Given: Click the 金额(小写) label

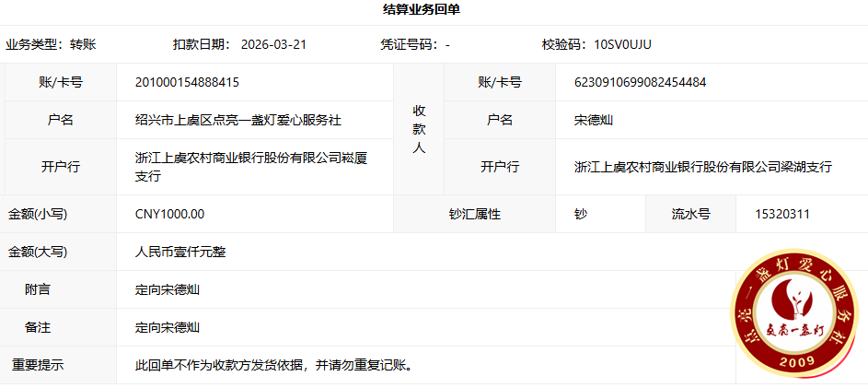Looking at the screenshot, I should 38,214.
